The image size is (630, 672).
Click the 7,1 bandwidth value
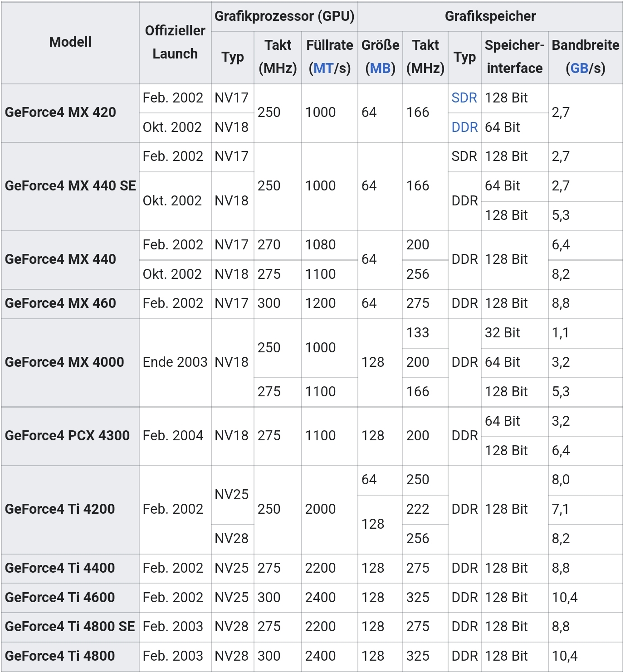[x=585, y=510]
